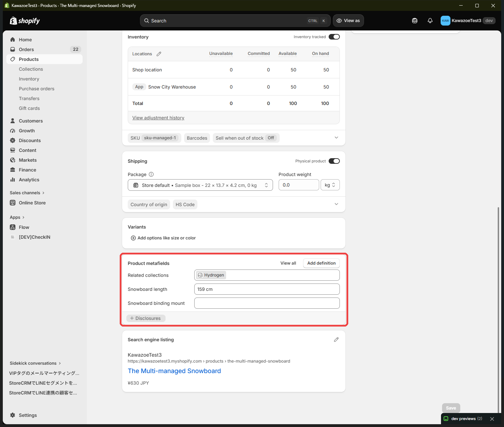This screenshot has width=504, height=427.
Task: Click the Finance bank icon
Action: tap(13, 170)
